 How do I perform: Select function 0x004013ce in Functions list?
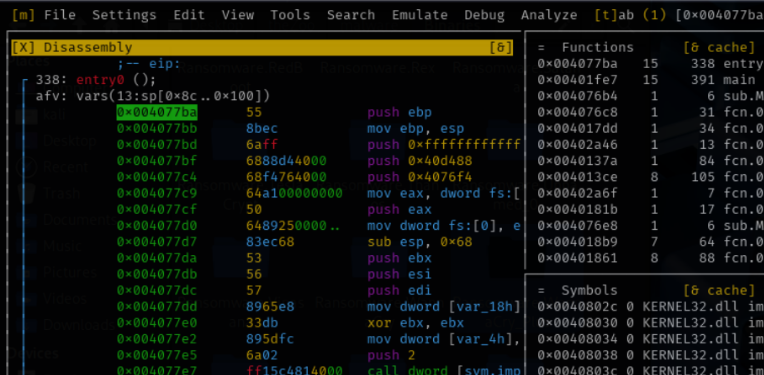(650, 177)
